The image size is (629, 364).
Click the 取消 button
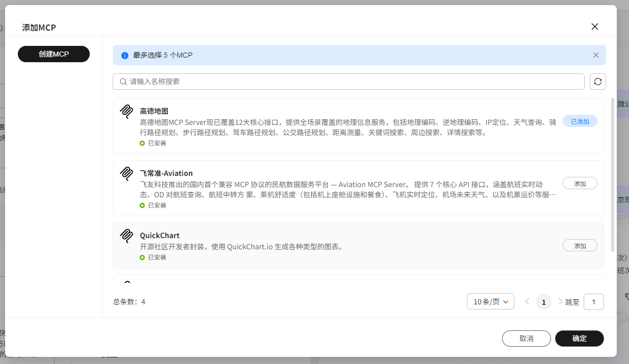click(x=527, y=338)
